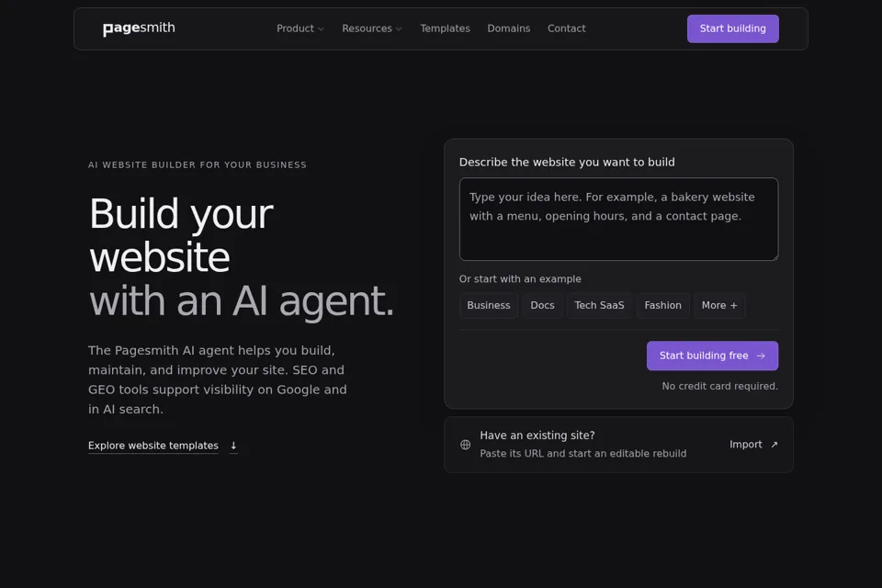Click 'Or start with an example' label
882x588 pixels.
tap(520, 279)
